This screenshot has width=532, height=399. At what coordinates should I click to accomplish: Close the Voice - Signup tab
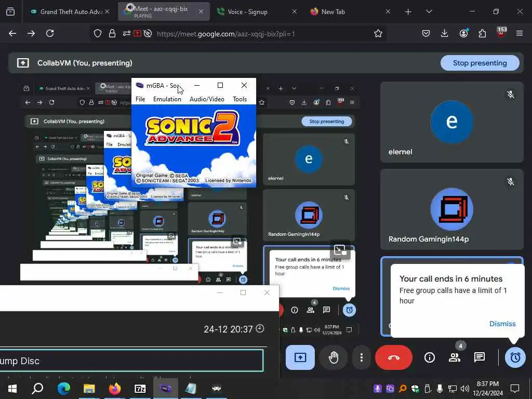pyautogui.click(x=294, y=11)
